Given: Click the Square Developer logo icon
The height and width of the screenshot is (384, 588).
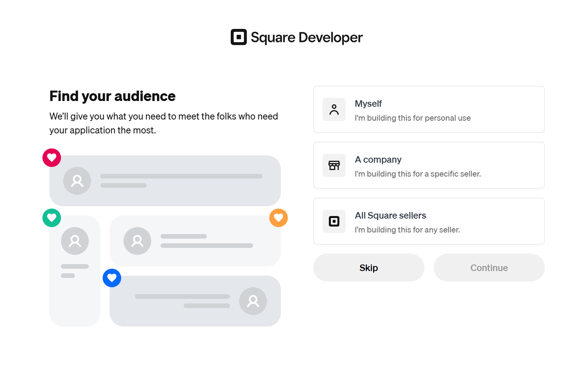Looking at the screenshot, I should click(x=238, y=37).
